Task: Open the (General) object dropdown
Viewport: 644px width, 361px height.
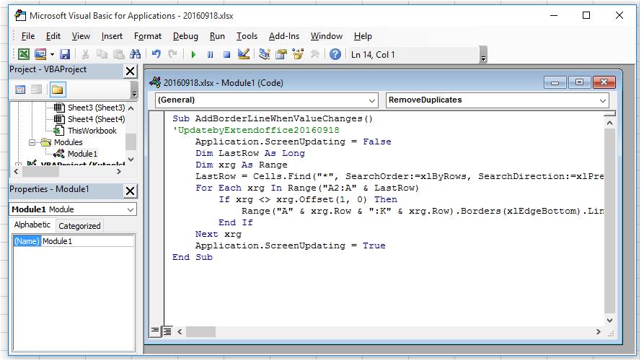Action: pos(267,100)
